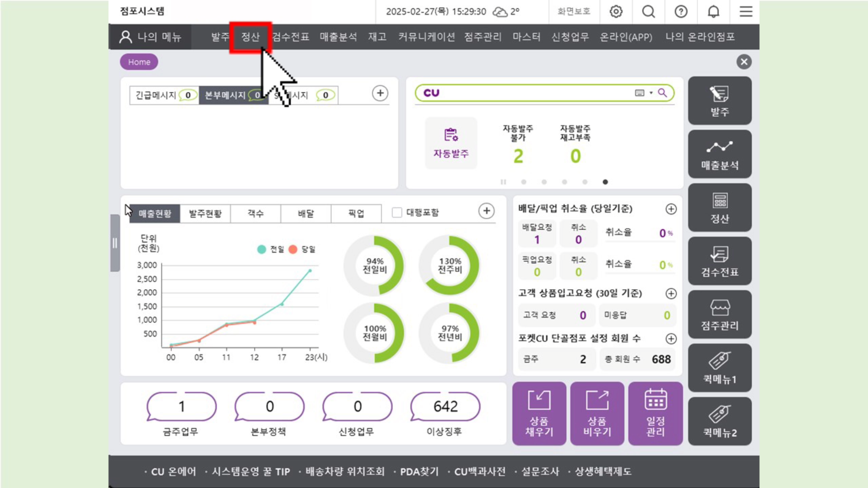Viewport: 868px width, 488px height.
Task: Click the 화면보호 button
Action: [574, 12]
